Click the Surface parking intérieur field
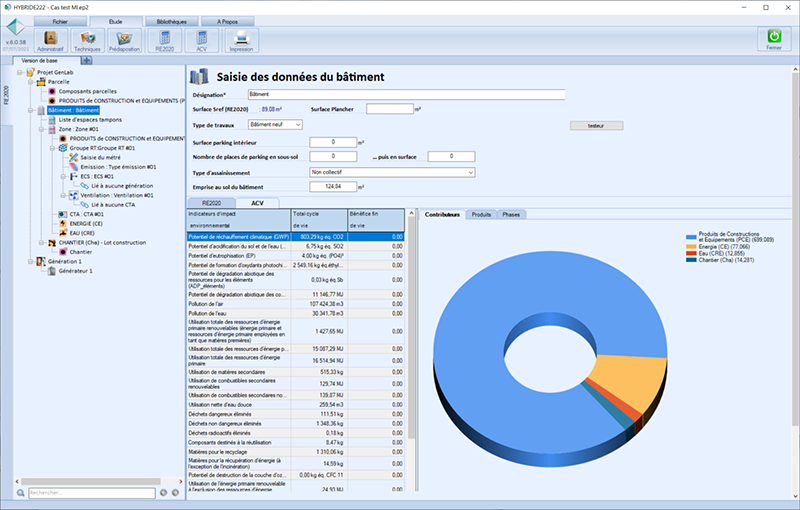Image resolution: width=800 pixels, height=510 pixels. pos(333,142)
